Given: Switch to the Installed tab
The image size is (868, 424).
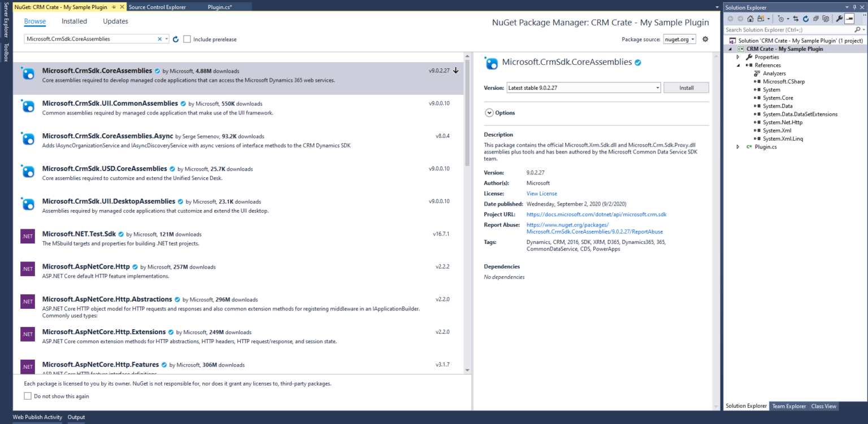Looking at the screenshot, I should point(74,21).
